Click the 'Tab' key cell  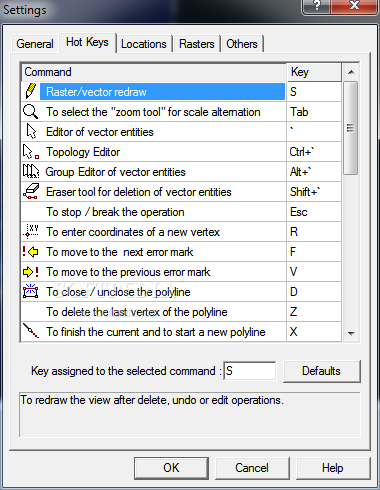(314, 112)
